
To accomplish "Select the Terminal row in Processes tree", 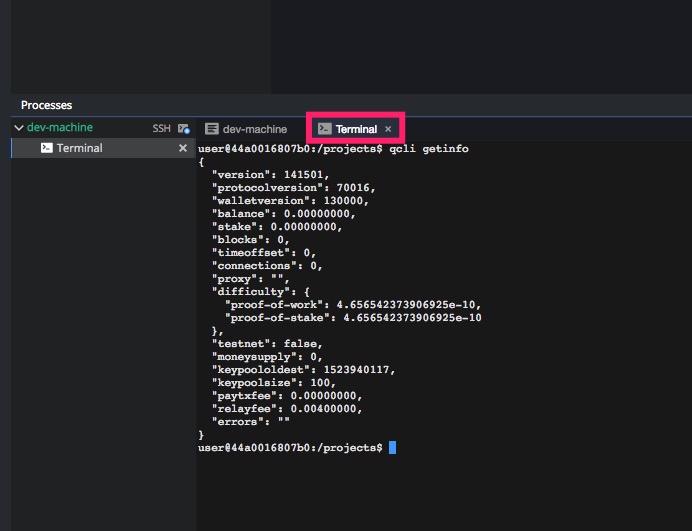I will tap(103, 148).
